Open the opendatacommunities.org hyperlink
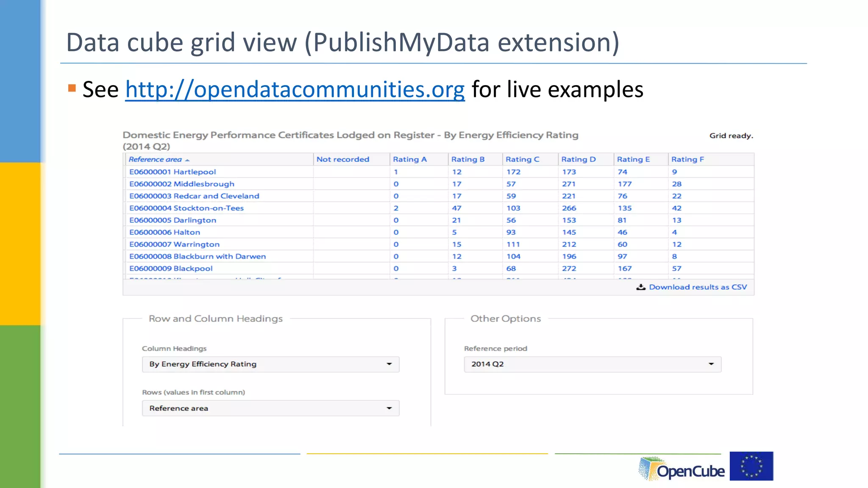 pos(295,90)
